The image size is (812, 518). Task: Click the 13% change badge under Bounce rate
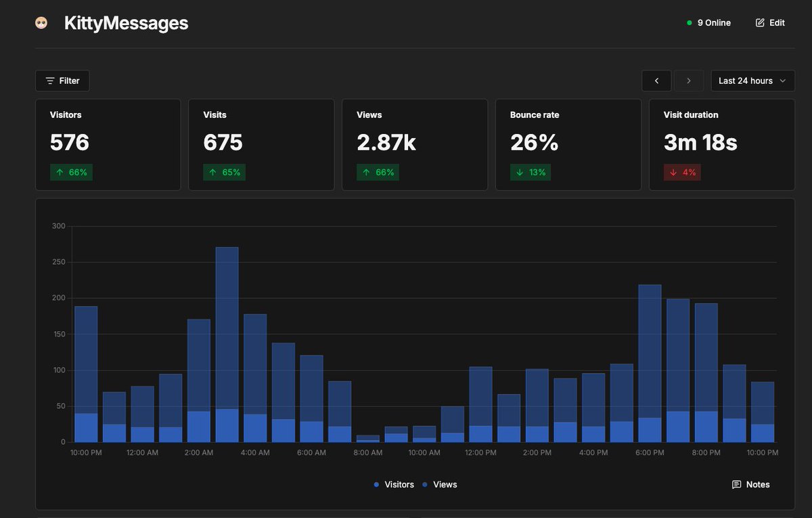click(531, 172)
